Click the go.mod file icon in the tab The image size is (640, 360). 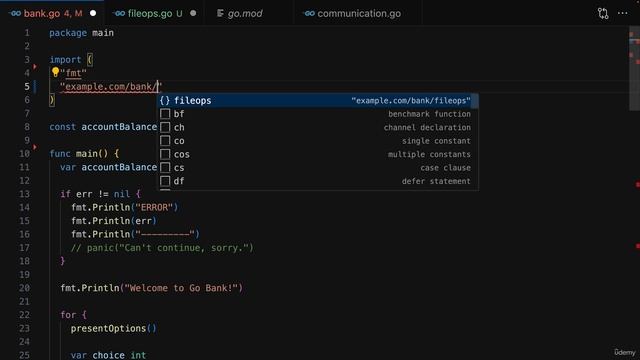(x=220, y=13)
